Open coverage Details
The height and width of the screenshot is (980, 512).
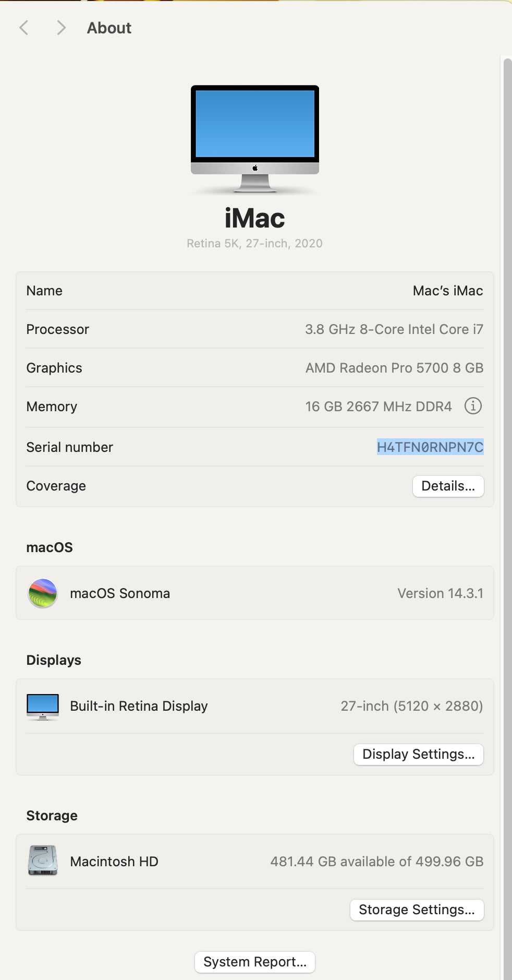pos(448,486)
